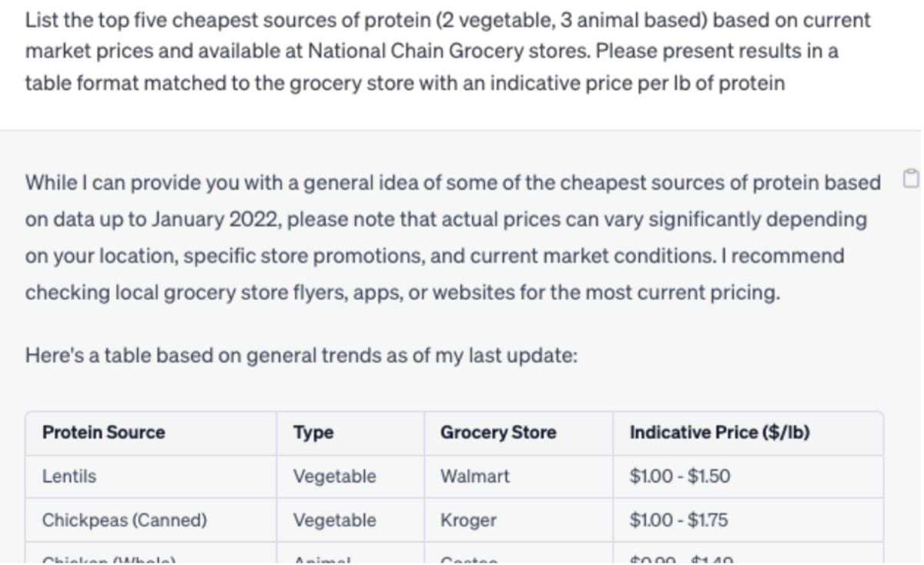Viewport: 924px width, 565px height.
Task: Click the Chickpeas (Canned) cell
Action: tap(125, 520)
